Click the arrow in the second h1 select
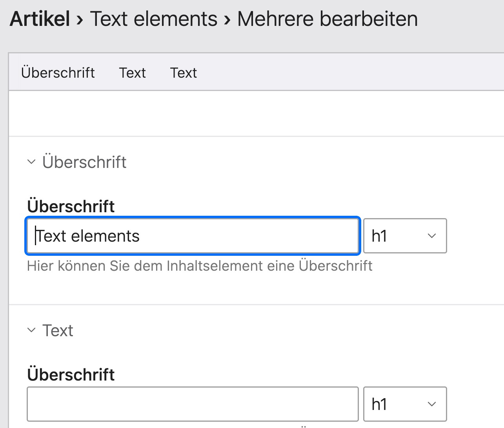Image resolution: width=504 pixels, height=428 pixels. (432, 404)
